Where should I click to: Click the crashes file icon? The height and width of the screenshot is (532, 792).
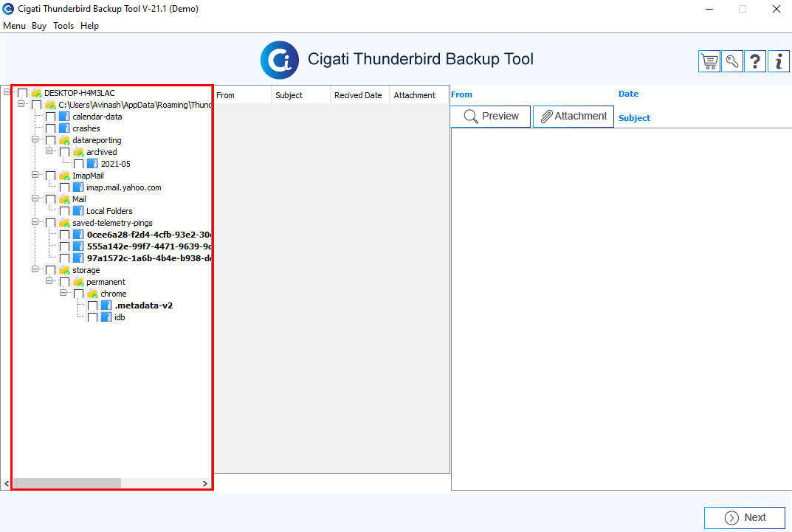(x=64, y=128)
